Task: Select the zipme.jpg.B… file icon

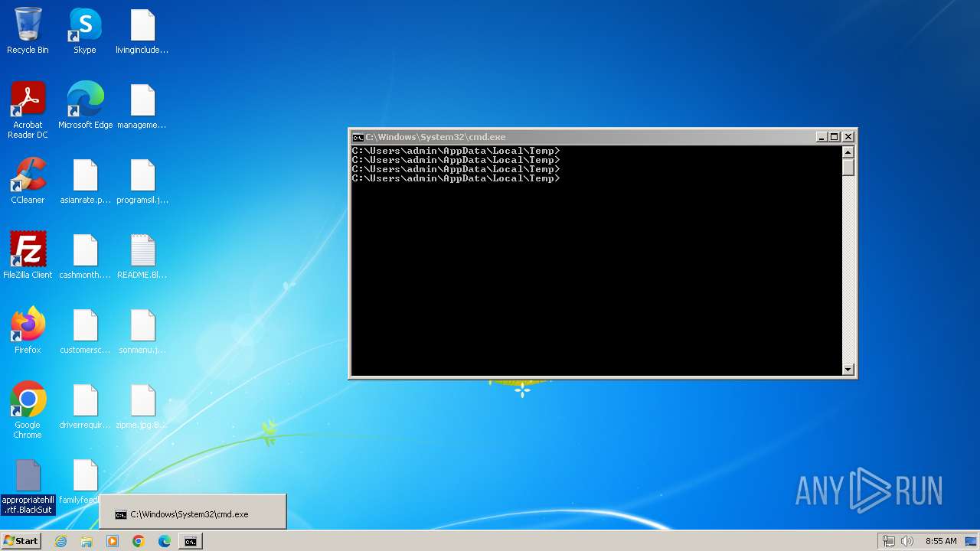Action: (142, 406)
